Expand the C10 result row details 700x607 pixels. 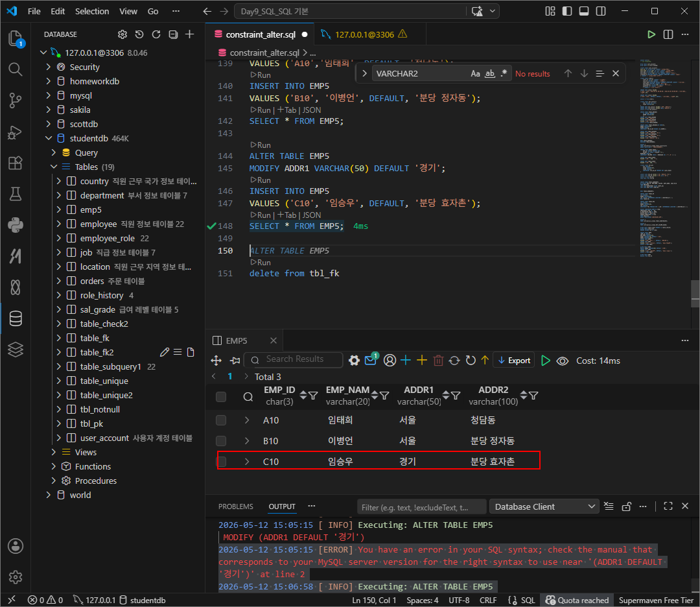coord(247,461)
